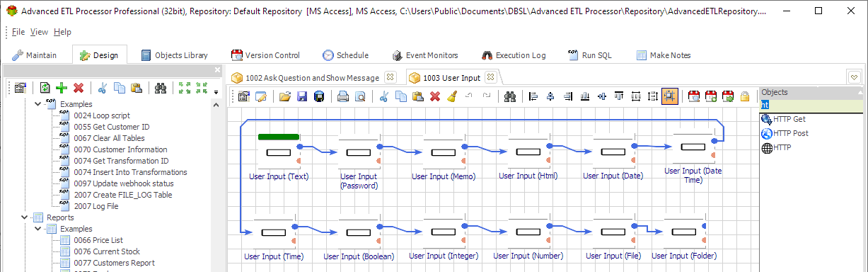Screen dimensions: 868x272
Task: Click the collapse all green arrows icon
Action: [x=202, y=88]
